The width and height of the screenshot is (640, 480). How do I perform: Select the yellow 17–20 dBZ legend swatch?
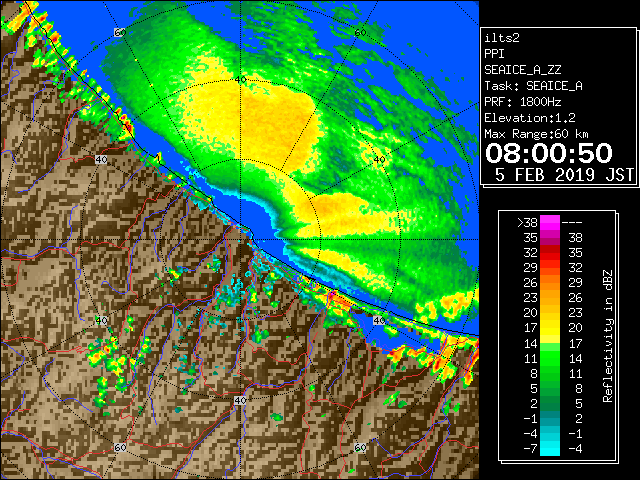pos(550,328)
